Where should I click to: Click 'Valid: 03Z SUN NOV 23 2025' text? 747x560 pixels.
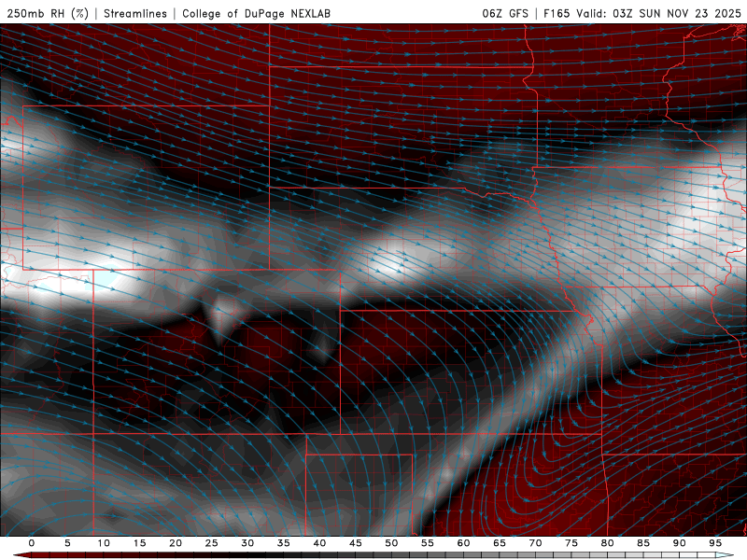[x=659, y=13]
